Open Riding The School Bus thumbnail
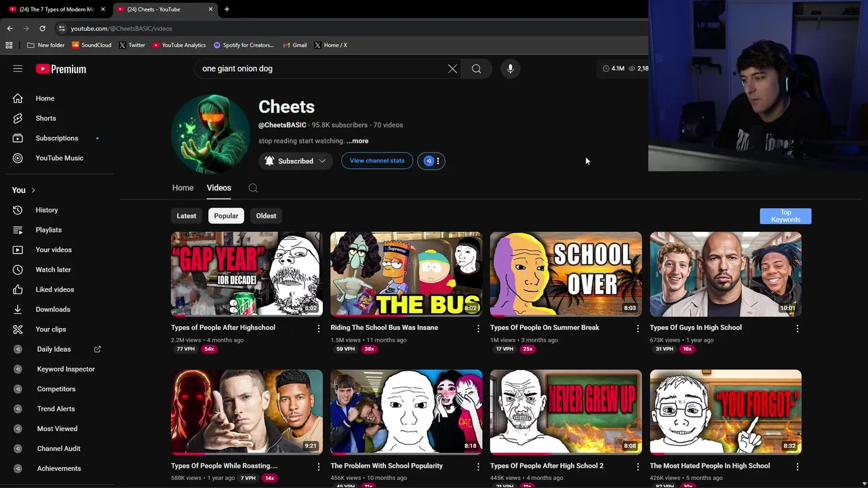868x488 pixels. click(x=406, y=274)
